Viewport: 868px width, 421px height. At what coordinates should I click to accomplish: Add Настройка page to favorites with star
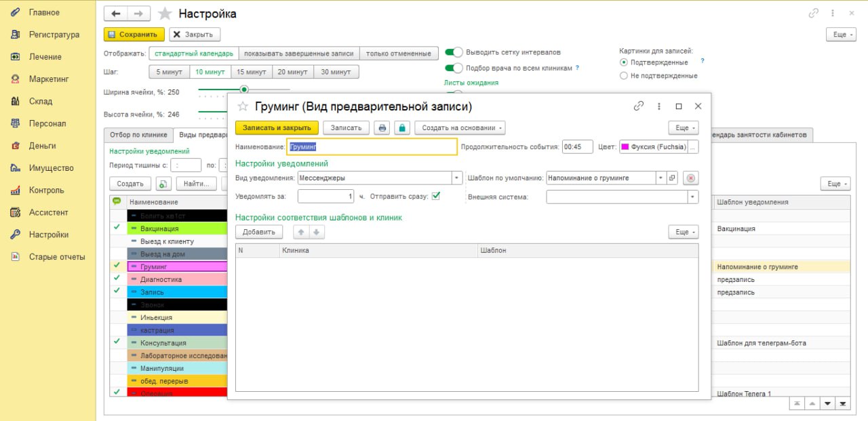tap(164, 14)
